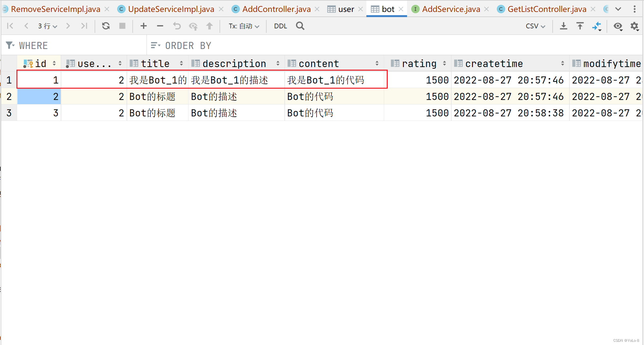This screenshot has height=345, width=644.
Task: Click the WHERE filter funnel icon
Action: coord(10,45)
